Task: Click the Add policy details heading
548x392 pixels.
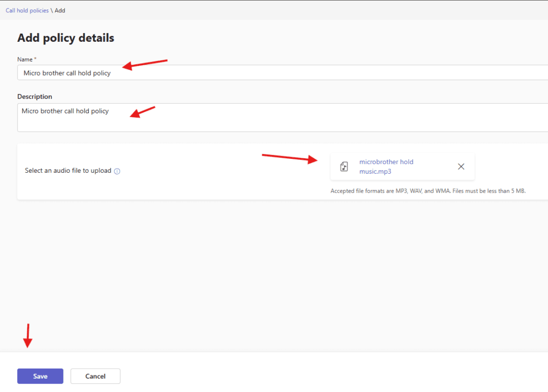Action: click(65, 38)
